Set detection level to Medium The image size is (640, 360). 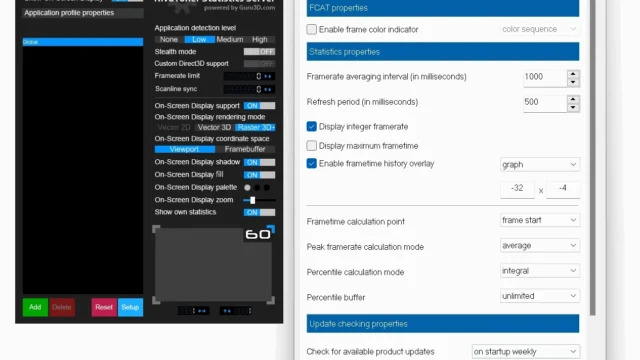(230, 40)
